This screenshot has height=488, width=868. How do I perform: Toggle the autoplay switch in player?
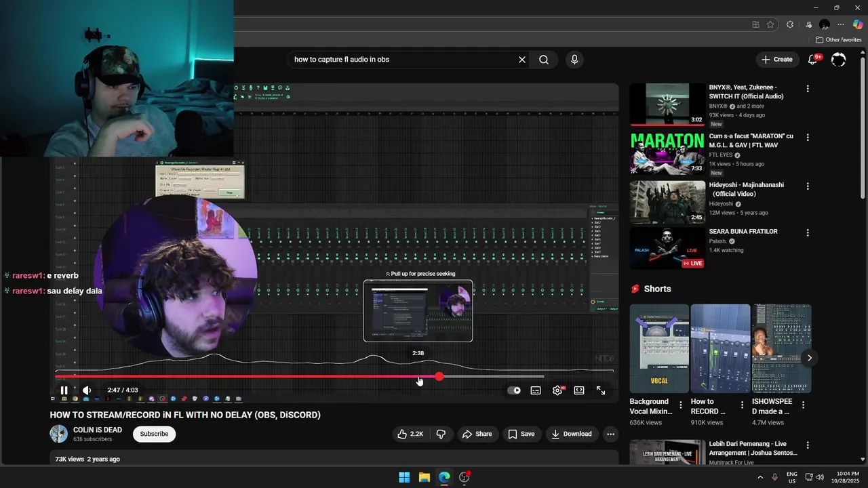tap(514, 390)
